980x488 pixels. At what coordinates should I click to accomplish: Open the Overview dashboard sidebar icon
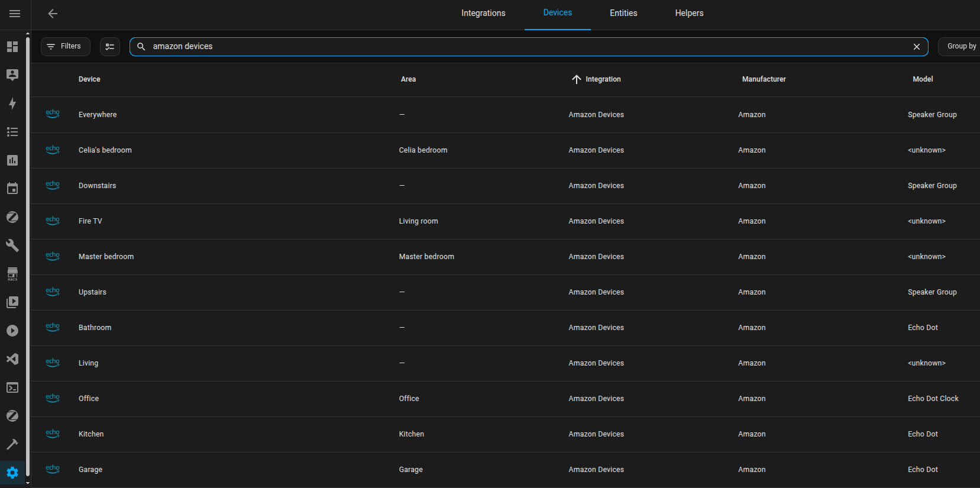[12, 47]
